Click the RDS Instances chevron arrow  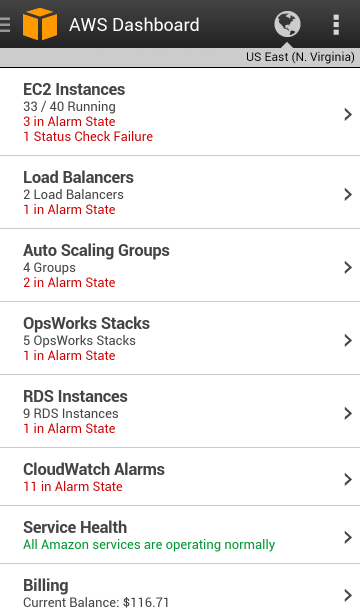pyautogui.click(x=348, y=413)
